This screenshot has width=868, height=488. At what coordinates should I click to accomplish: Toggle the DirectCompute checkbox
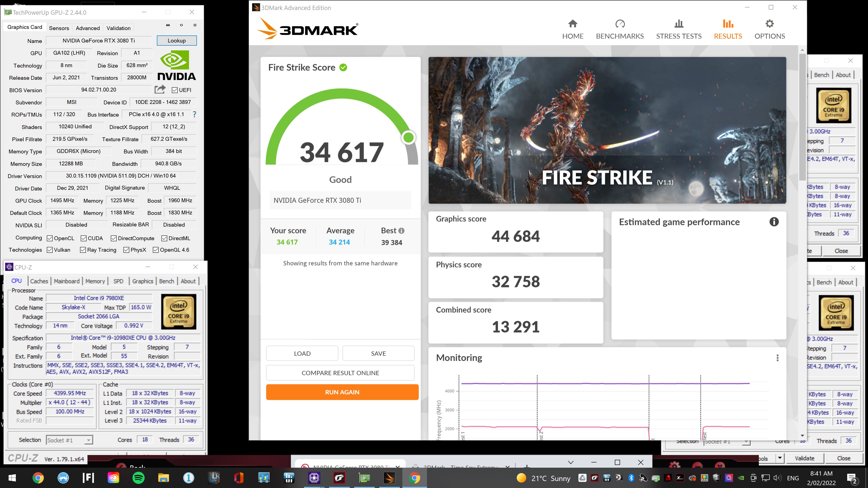pyautogui.click(x=113, y=238)
